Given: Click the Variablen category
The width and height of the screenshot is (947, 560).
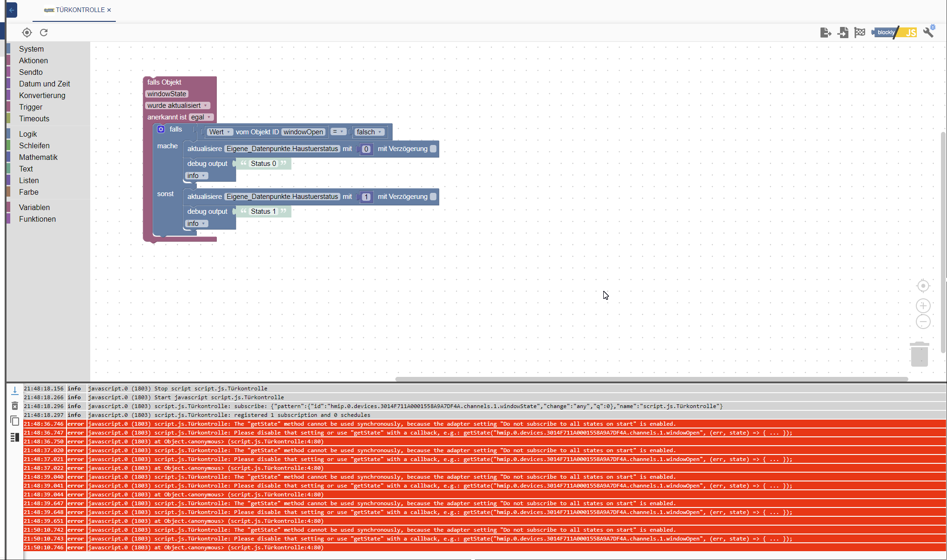Looking at the screenshot, I should click(x=34, y=207).
